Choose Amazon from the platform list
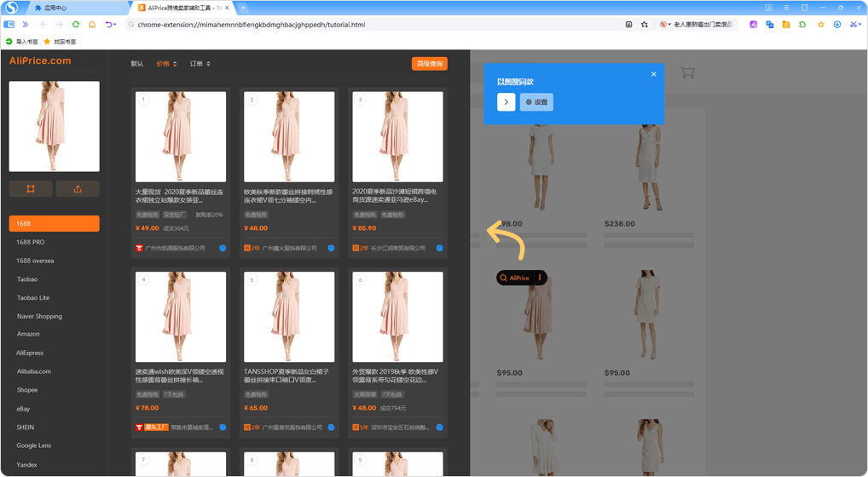The width and height of the screenshot is (868, 477). (x=28, y=334)
